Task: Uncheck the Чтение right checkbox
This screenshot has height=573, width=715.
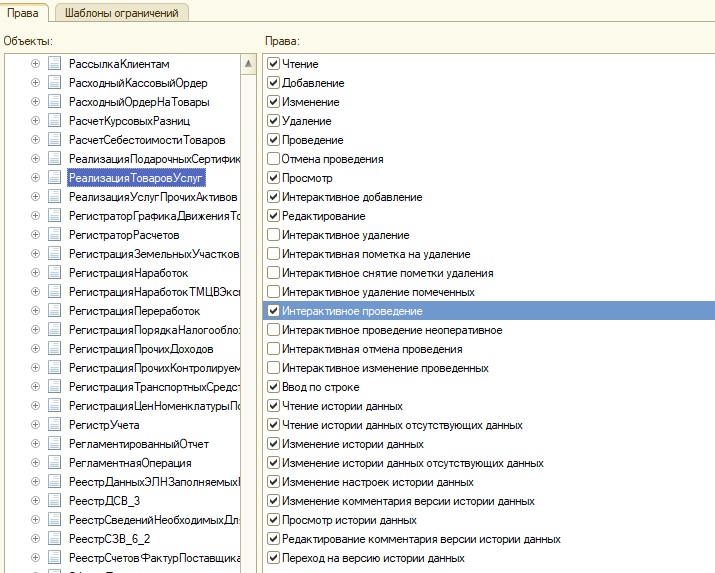Action: (x=273, y=64)
